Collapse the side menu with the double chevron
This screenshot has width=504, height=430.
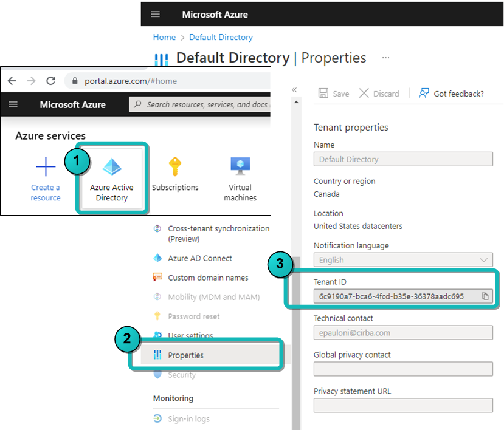(294, 90)
